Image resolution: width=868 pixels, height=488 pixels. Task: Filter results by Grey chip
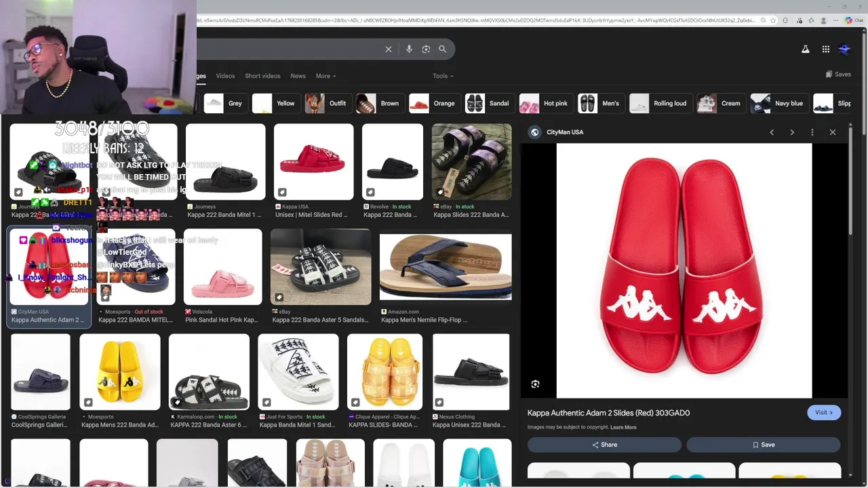[225, 103]
